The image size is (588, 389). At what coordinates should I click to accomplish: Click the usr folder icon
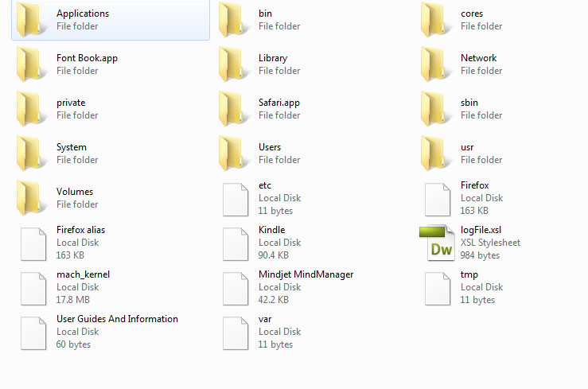tap(437, 154)
